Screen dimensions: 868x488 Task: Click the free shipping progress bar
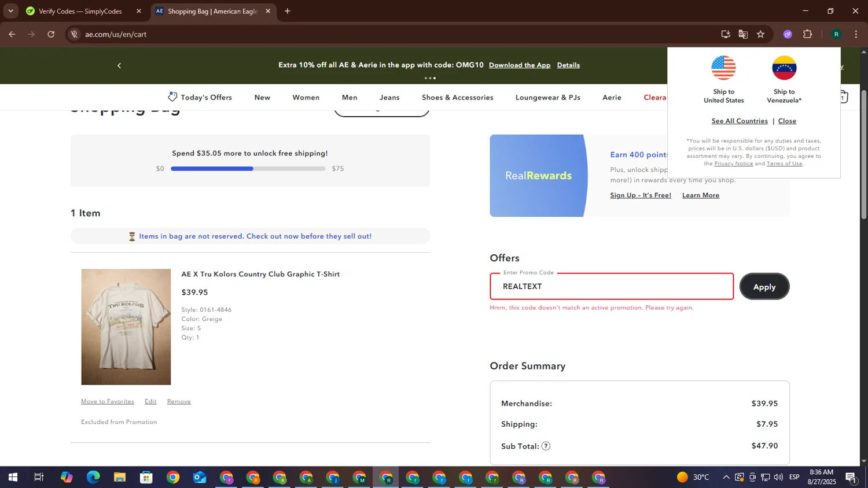[x=248, y=169]
